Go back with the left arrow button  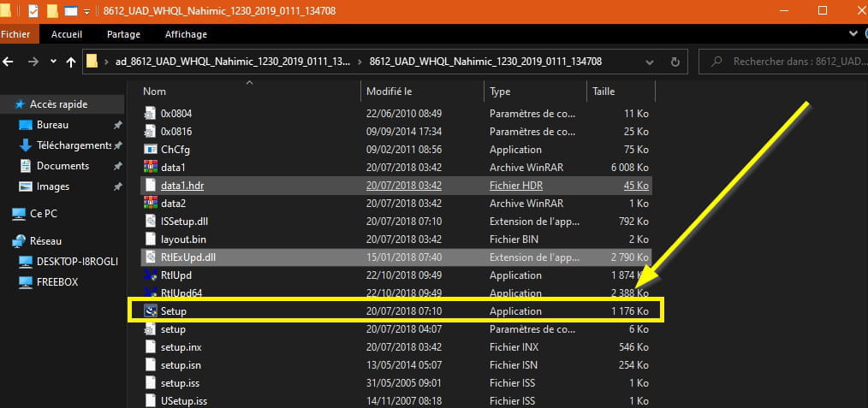point(8,62)
